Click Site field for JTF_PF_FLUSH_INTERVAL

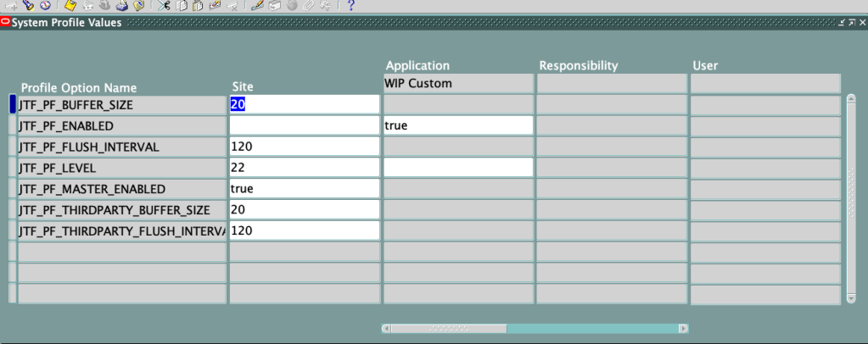pos(305,147)
